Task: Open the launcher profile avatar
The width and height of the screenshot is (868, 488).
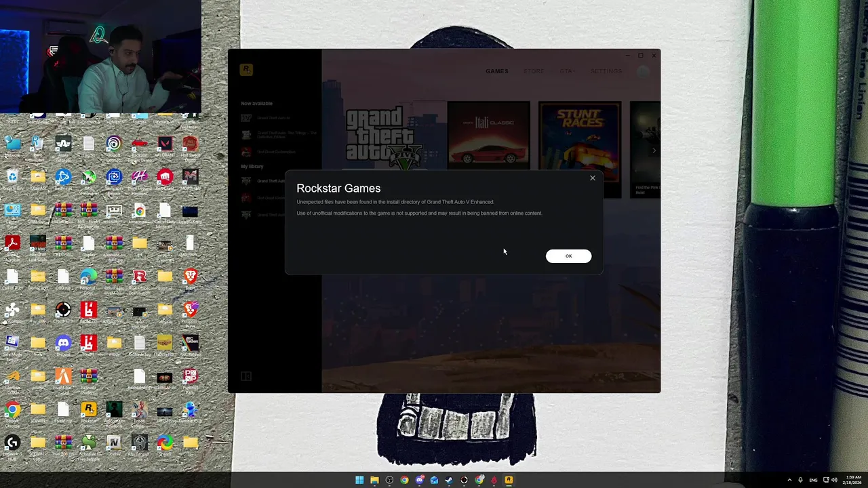Action: click(644, 71)
